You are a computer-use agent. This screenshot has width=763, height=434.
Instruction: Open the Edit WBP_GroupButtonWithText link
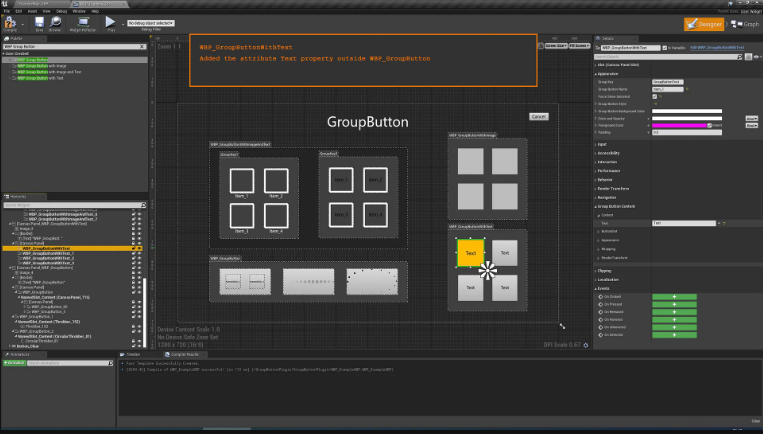(x=717, y=48)
